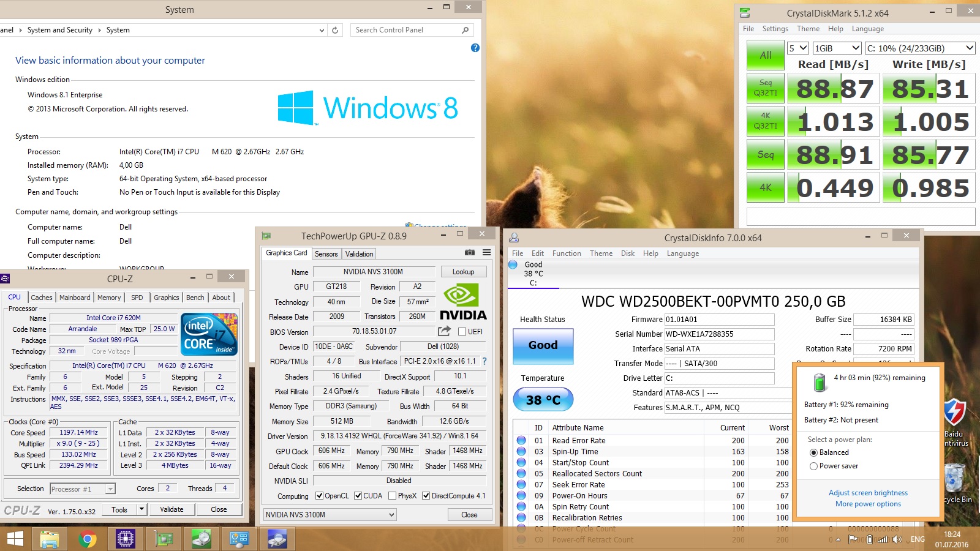Open the Adjust screen brightness link
This screenshot has height=551, width=980.
868,493
